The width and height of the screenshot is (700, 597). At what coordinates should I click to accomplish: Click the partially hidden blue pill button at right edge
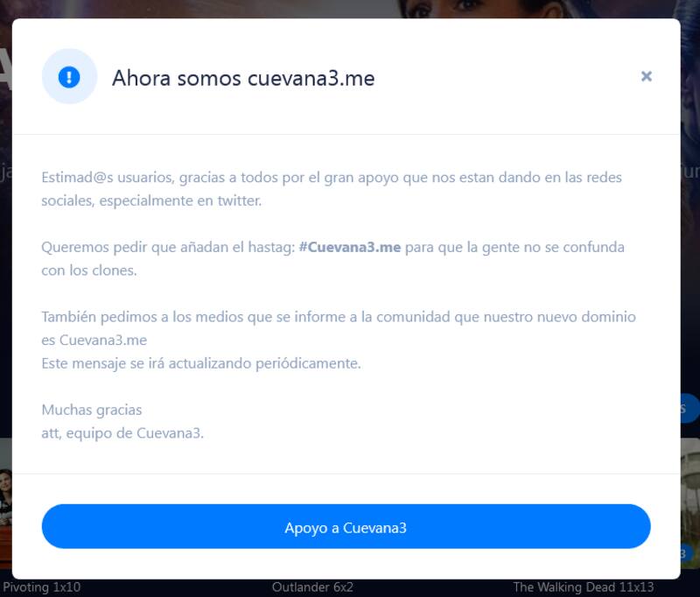click(690, 408)
